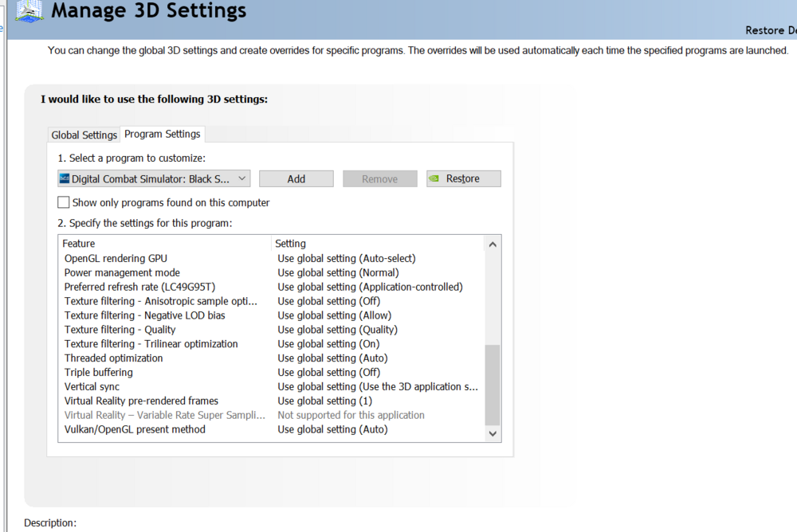The width and height of the screenshot is (797, 532).
Task: Click the NVIDIA logo on Restore button
Action: 434,178
